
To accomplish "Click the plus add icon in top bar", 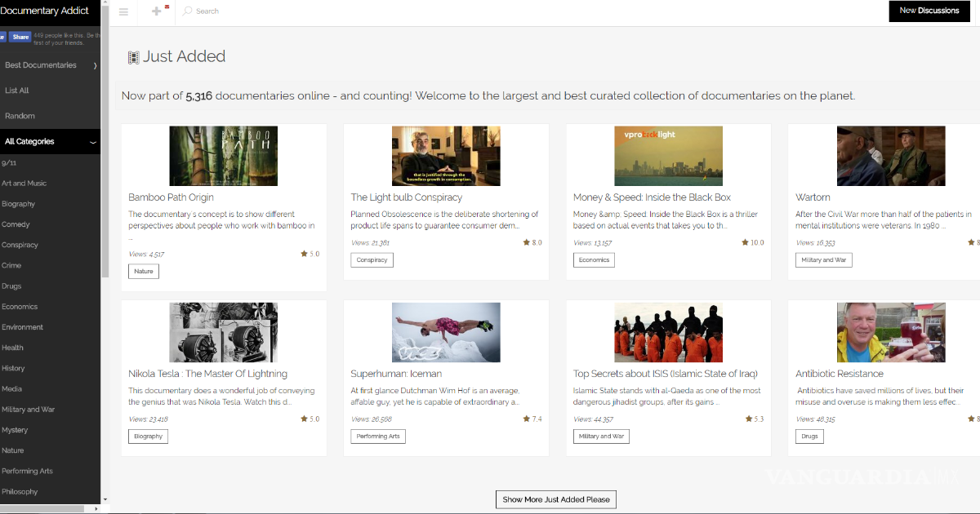I will pyautogui.click(x=157, y=11).
